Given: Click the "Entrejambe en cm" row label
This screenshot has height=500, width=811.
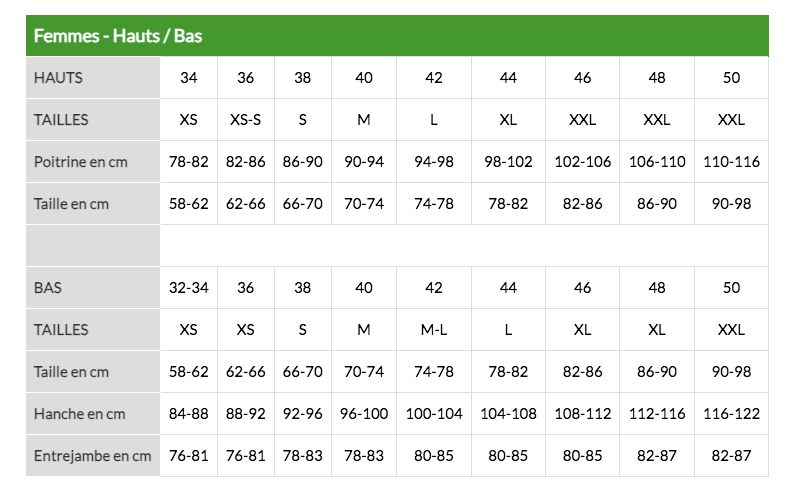Looking at the screenshot, I should (93, 456).
